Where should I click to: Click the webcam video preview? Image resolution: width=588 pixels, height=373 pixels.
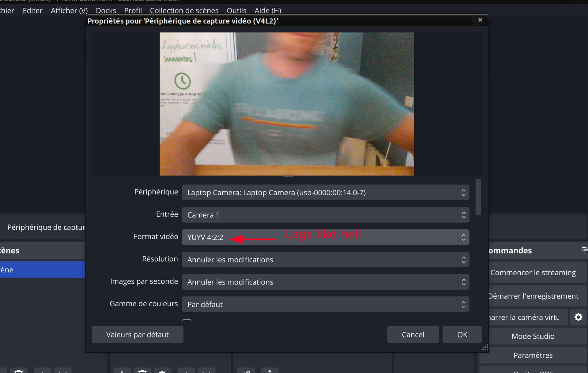(287, 104)
